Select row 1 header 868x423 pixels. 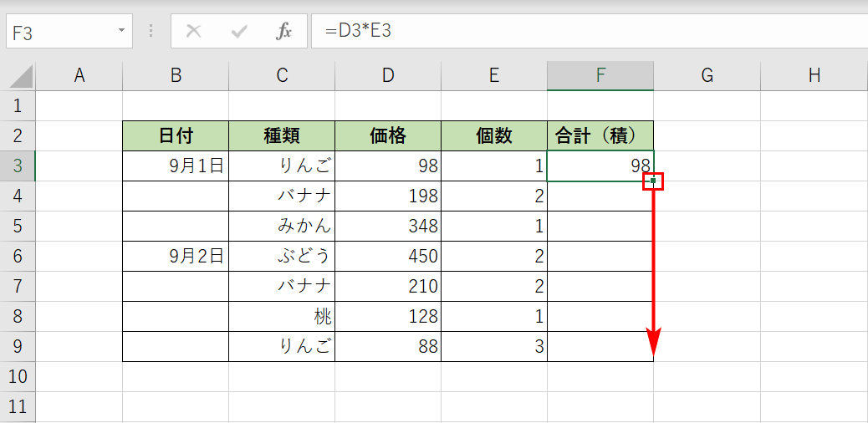click(18, 105)
